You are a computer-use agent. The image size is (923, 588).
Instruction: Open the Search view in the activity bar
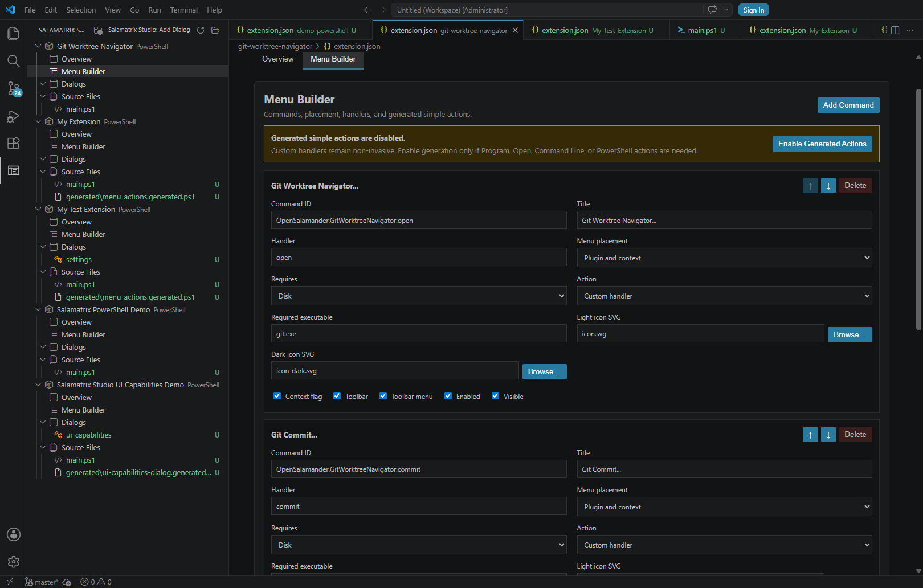click(x=14, y=61)
